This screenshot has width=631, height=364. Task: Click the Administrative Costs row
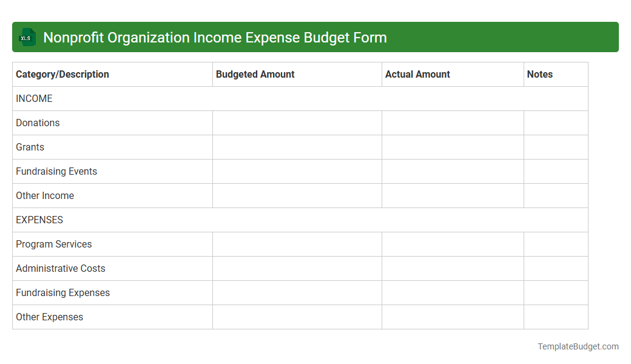click(60, 268)
